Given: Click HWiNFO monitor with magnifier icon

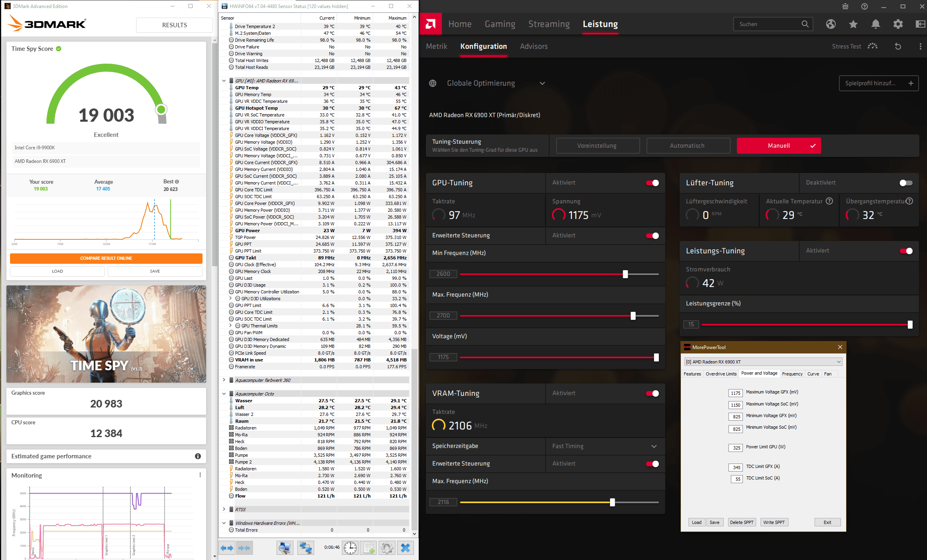Looking at the screenshot, I should pos(285,548).
